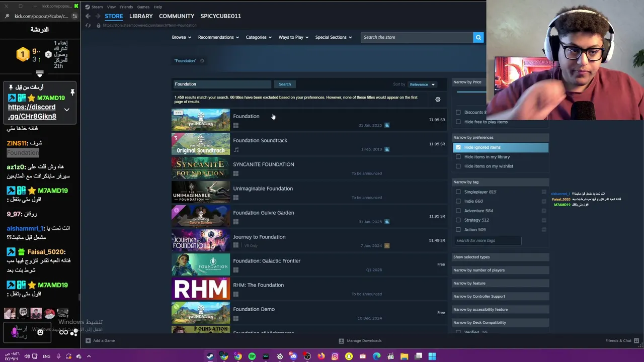Open Snapchat from the taskbar
This screenshot has width=644, height=362.
[x=349, y=356]
